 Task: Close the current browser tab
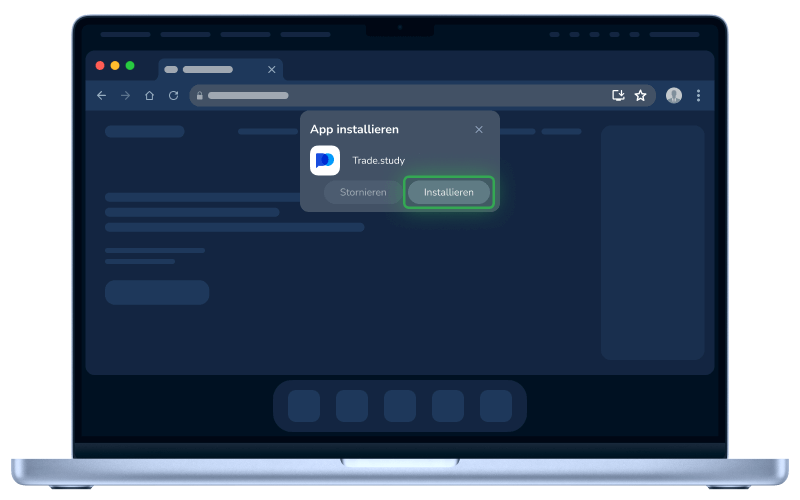pyautogui.click(x=271, y=70)
